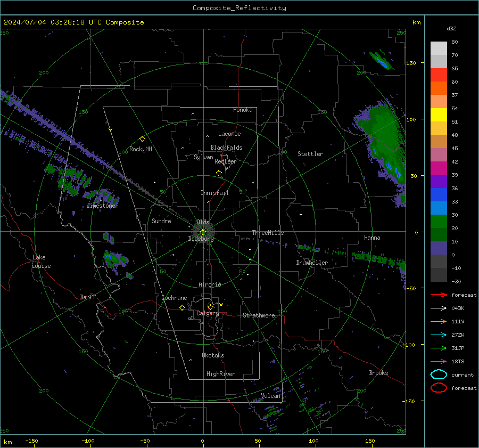This screenshot has height=448, width=479.
Task: Click the Olds town label
Action: pyautogui.click(x=203, y=222)
